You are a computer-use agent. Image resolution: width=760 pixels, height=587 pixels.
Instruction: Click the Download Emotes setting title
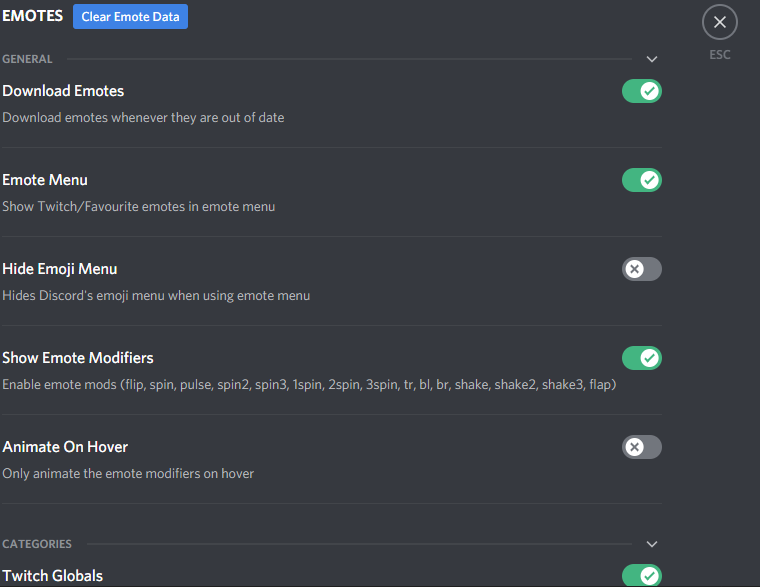63,91
